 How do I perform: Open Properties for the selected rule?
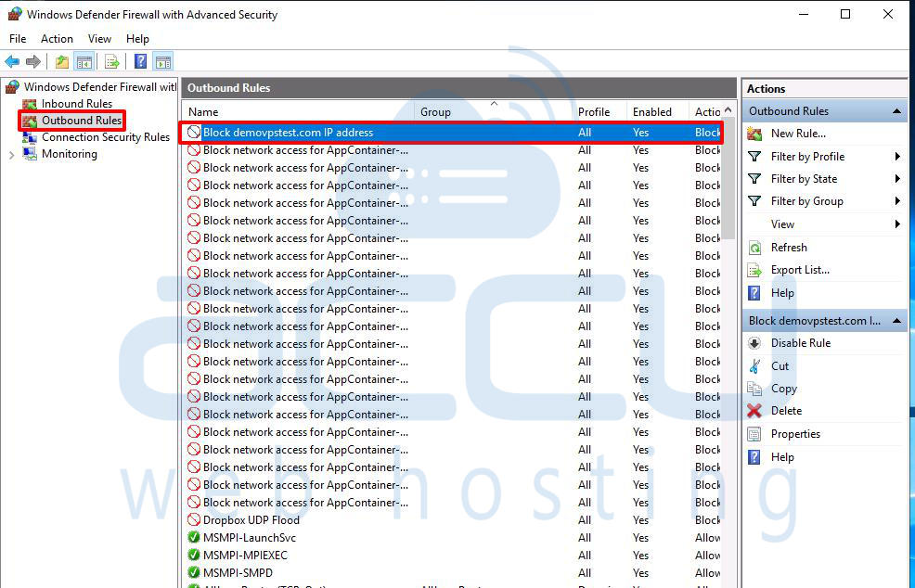[x=795, y=434]
